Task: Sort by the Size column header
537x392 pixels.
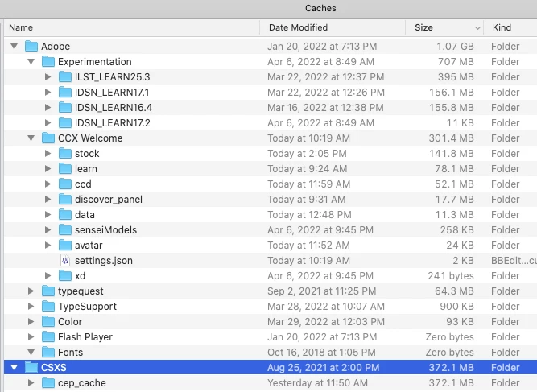Action: click(x=444, y=27)
